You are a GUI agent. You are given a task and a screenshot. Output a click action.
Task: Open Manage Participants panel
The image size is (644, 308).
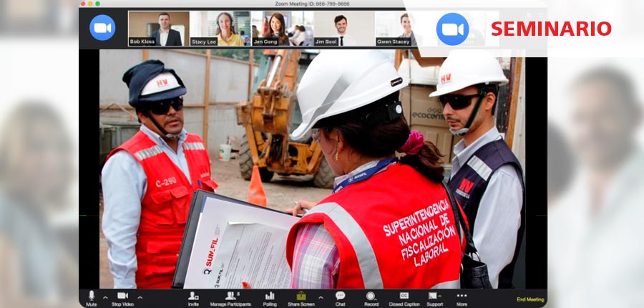230,295
